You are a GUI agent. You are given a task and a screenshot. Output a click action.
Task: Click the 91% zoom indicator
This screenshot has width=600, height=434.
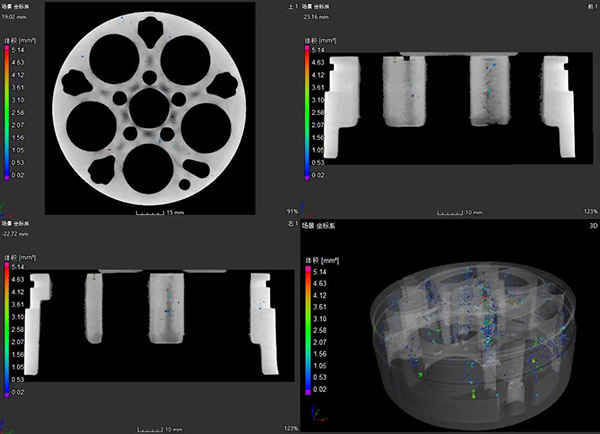[x=292, y=212]
